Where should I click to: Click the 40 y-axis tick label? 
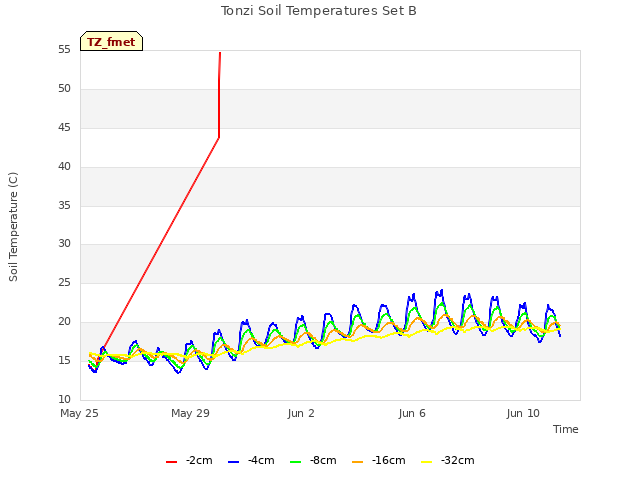[64, 167]
